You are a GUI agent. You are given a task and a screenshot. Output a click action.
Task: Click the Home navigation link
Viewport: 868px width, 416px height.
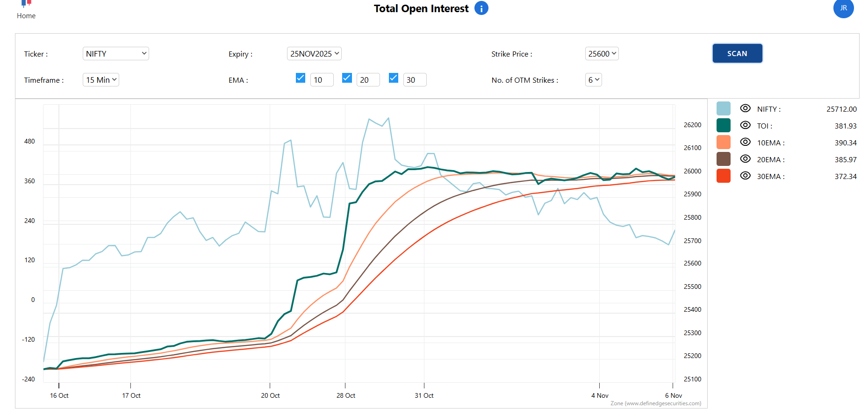tap(26, 16)
